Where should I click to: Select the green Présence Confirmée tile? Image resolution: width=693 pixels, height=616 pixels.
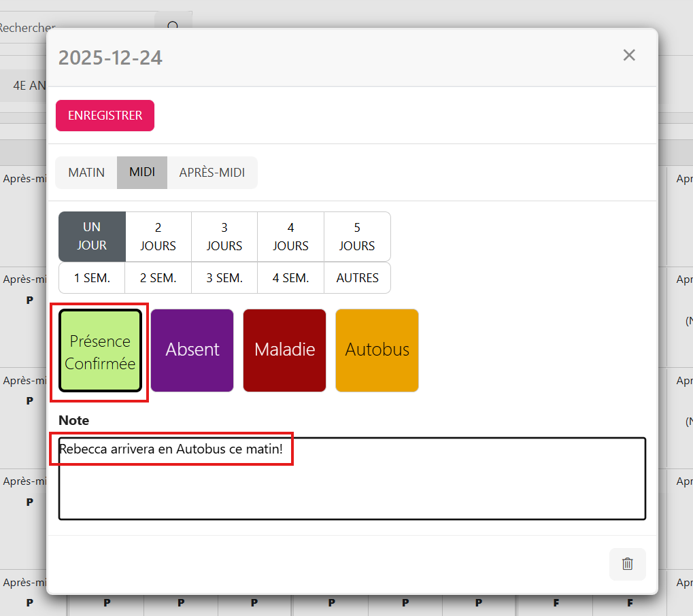(x=100, y=351)
